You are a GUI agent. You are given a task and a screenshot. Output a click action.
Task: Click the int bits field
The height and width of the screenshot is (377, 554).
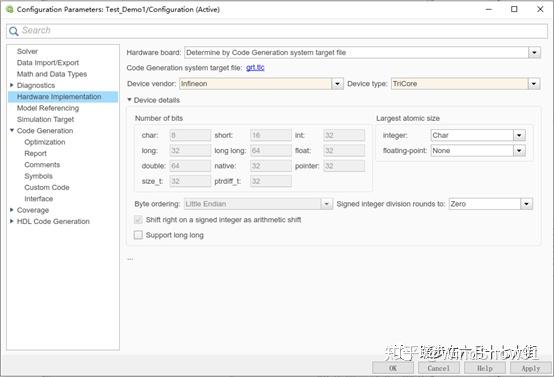click(344, 135)
